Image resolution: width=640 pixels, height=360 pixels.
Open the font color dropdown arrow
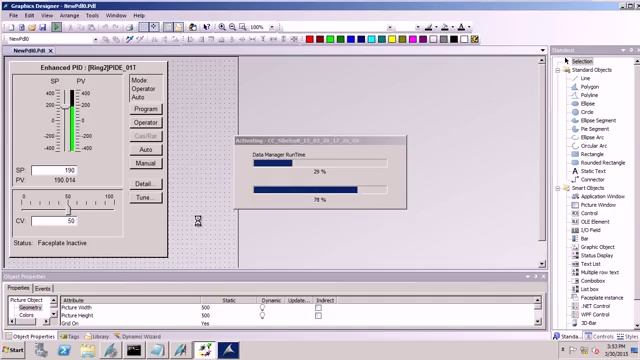coord(469,27)
